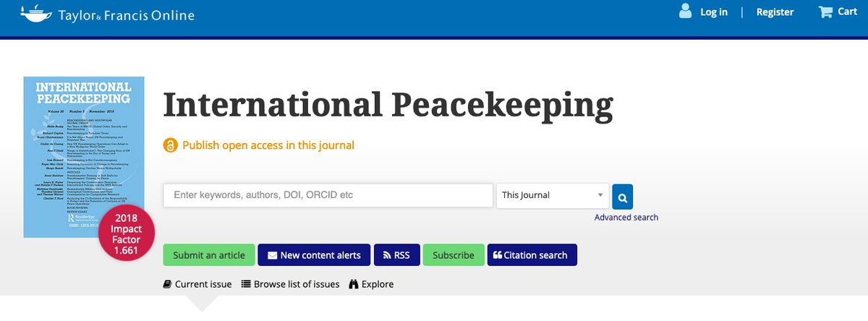Click the Taylor & Francis Online logo
The width and height of the screenshot is (868, 321).
[107, 14]
